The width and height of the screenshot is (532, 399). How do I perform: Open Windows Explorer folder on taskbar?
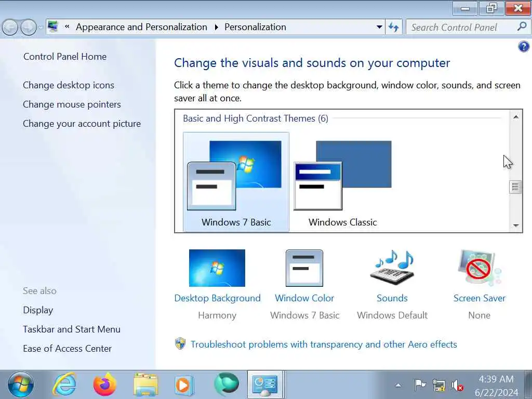click(145, 385)
